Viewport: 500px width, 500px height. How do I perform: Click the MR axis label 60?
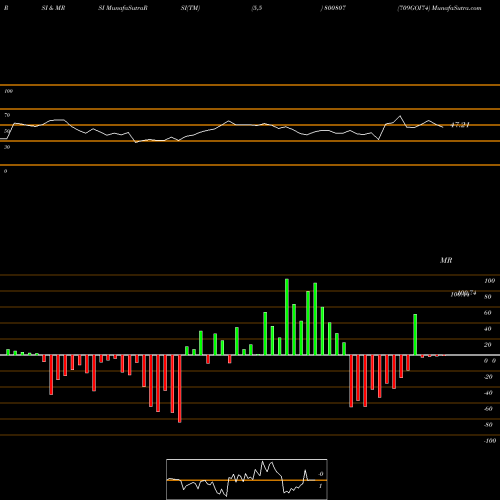(488, 313)
